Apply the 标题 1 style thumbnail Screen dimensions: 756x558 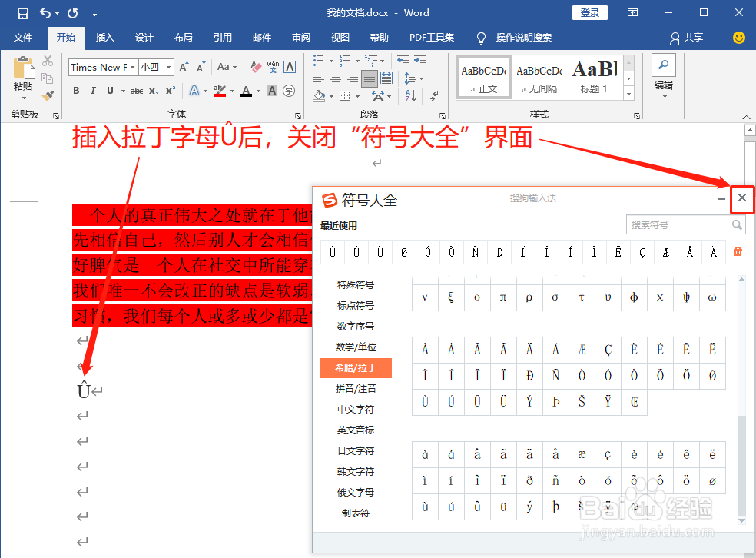pyautogui.click(x=594, y=77)
